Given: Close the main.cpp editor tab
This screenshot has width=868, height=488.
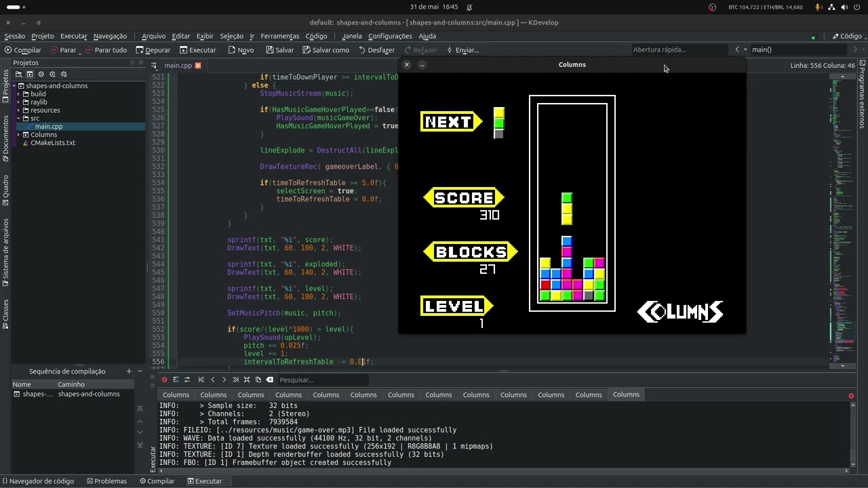Looking at the screenshot, I should tap(198, 65).
